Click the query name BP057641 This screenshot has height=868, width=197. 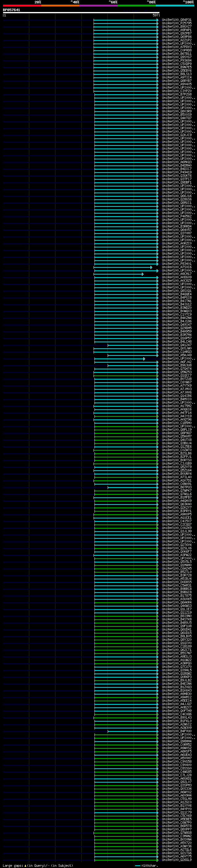11,10
